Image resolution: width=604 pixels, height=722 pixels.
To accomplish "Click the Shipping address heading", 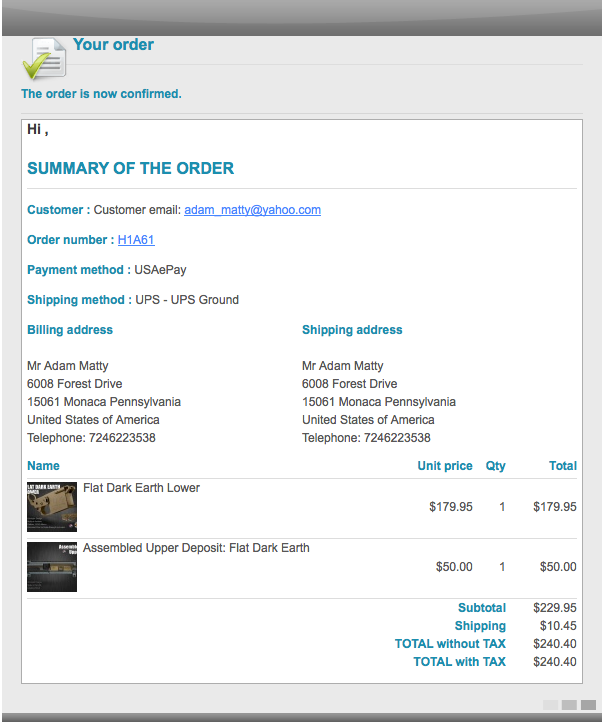I will [x=352, y=330].
